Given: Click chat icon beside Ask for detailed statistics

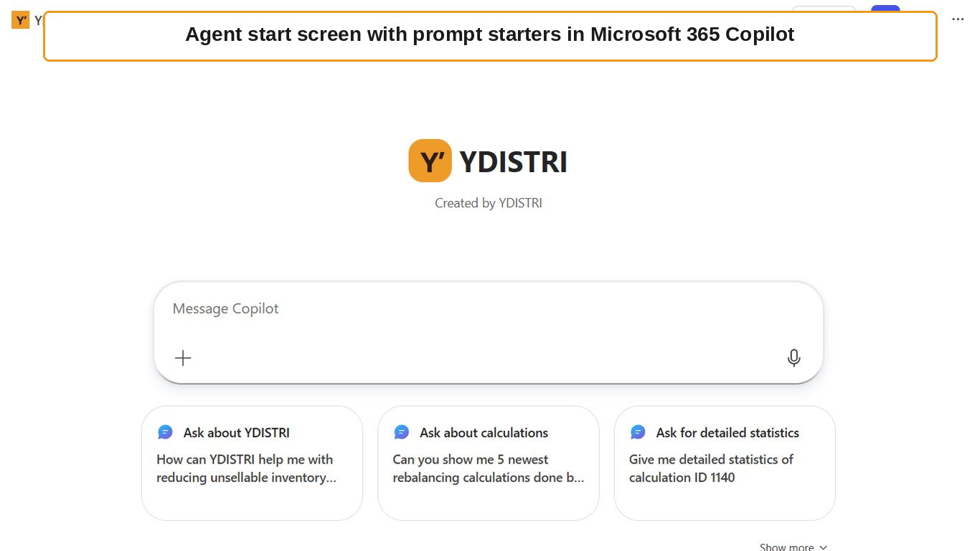Looking at the screenshot, I should point(638,432).
